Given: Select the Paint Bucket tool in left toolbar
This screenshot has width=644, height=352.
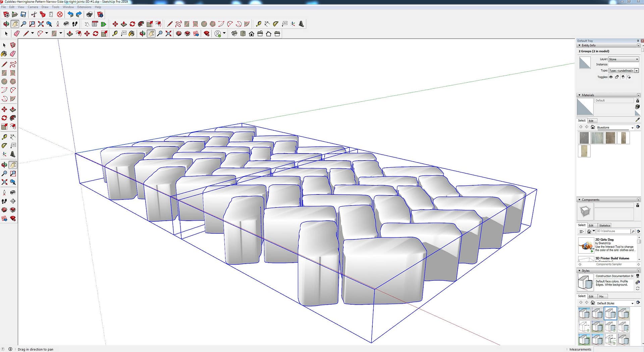Looking at the screenshot, I should [4, 54].
